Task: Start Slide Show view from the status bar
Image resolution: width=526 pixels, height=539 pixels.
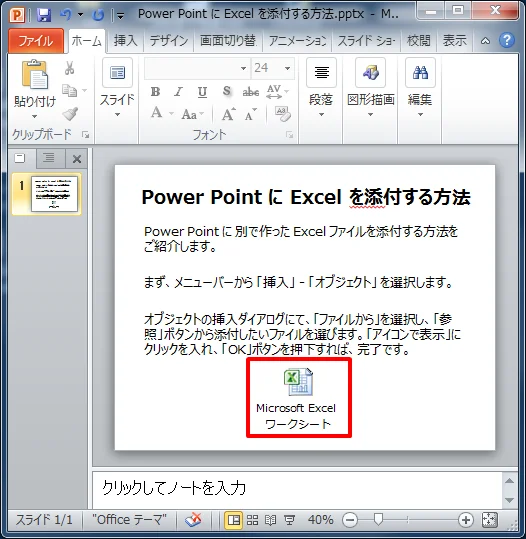Action: [x=289, y=520]
